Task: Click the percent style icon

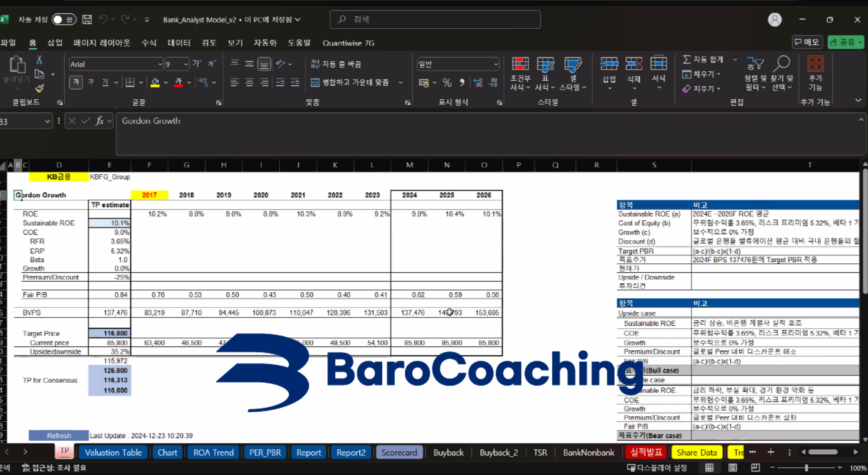Action: click(x=447, y=83)
